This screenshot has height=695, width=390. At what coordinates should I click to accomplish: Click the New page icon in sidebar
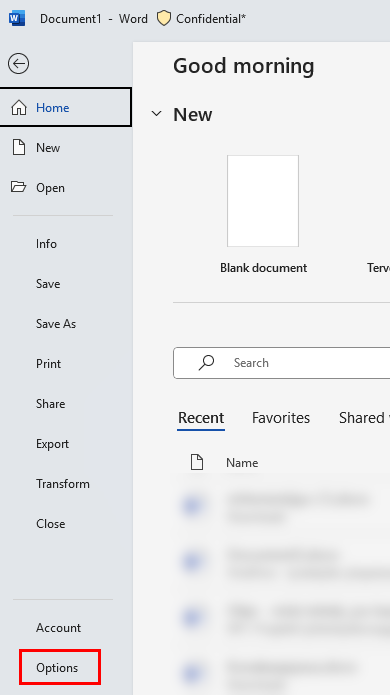coord(19,147)
